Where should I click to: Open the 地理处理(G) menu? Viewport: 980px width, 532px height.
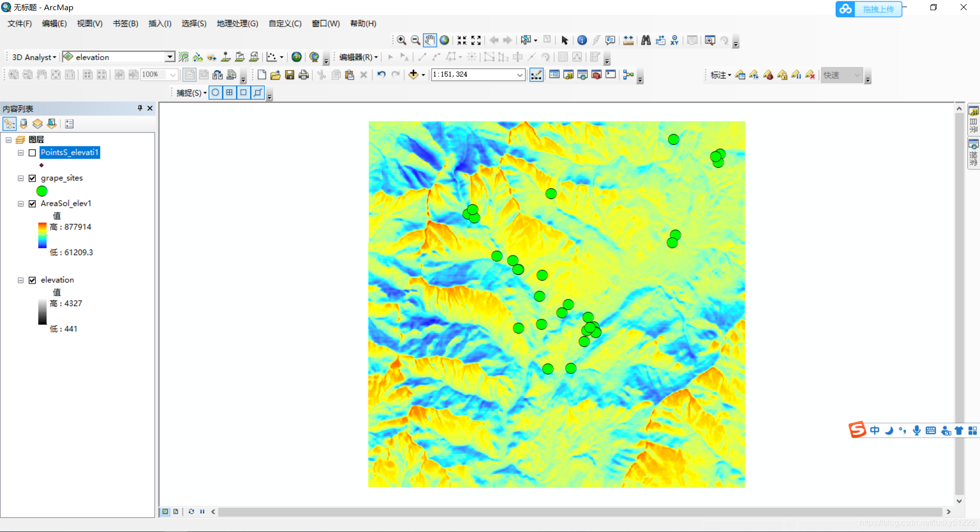coord(237,23)
